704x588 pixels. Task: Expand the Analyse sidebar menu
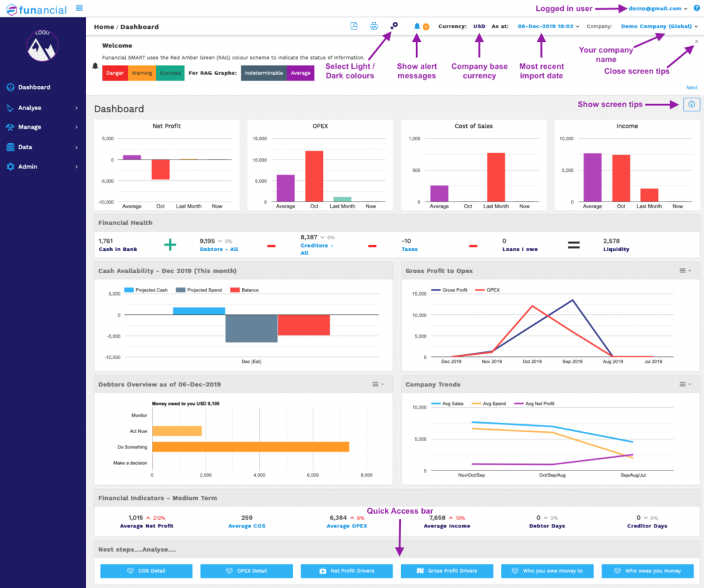pyautogui.click(x=43, y=108)
